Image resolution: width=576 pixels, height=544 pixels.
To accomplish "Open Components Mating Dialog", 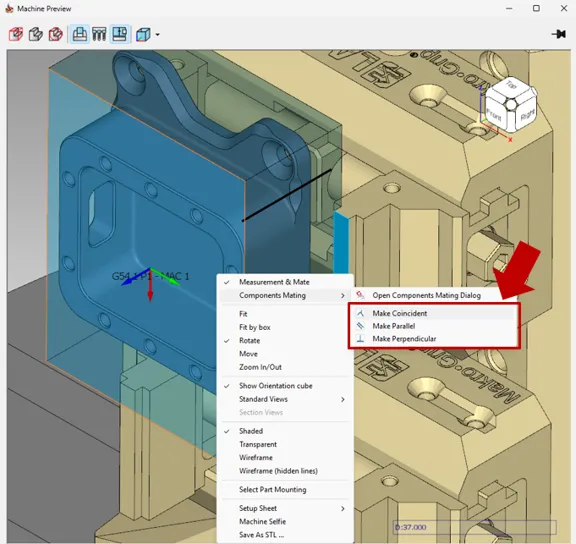I will tap(426, 295).
